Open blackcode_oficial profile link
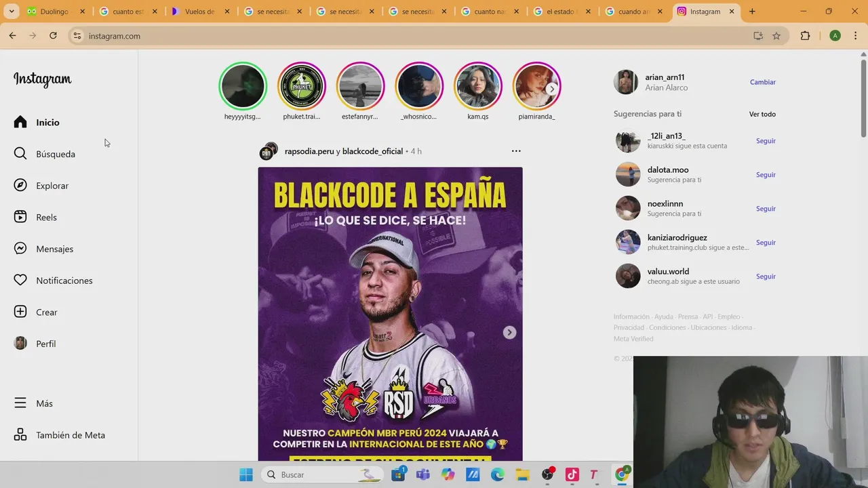 [x=372, y=151]
